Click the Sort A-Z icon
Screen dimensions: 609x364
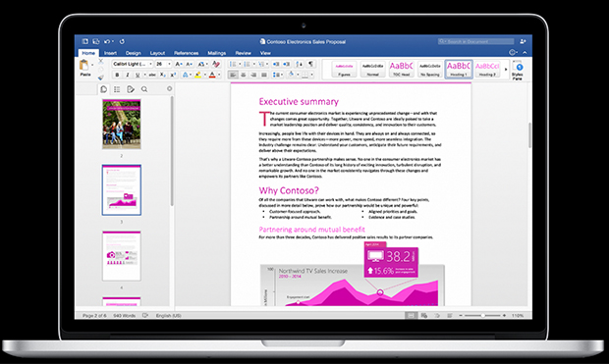tap(299, 64)
